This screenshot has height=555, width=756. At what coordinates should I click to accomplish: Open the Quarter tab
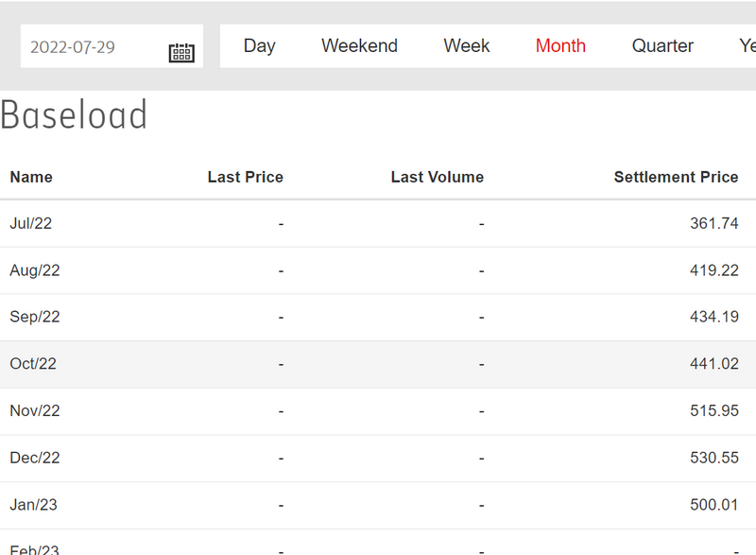(662, 45)
